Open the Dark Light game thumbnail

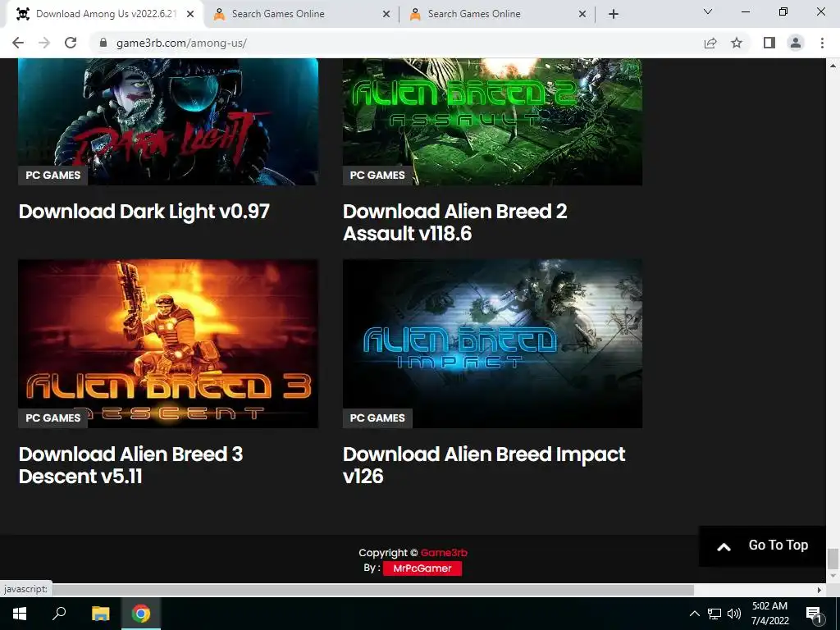click(x=168, y=121)
